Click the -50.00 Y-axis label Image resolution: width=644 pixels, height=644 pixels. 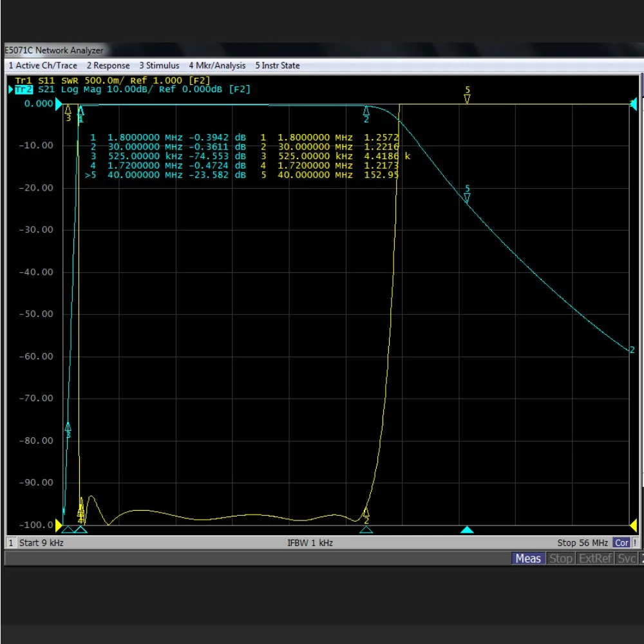point(36,314)
